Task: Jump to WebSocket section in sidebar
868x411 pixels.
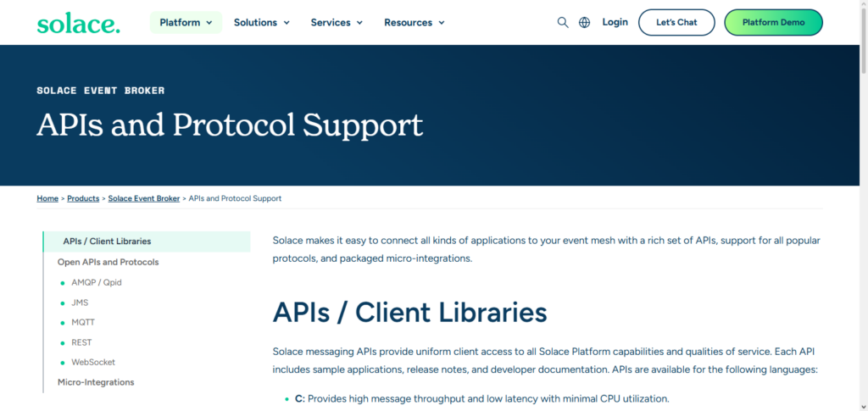Action: click(x=93, y=363)
